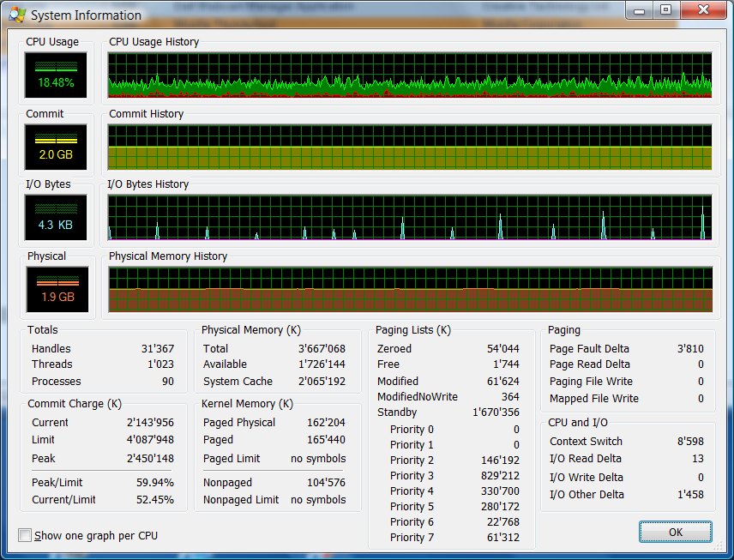Select Kernel Memory Paged value 165'440

click(x=327, y=440)
